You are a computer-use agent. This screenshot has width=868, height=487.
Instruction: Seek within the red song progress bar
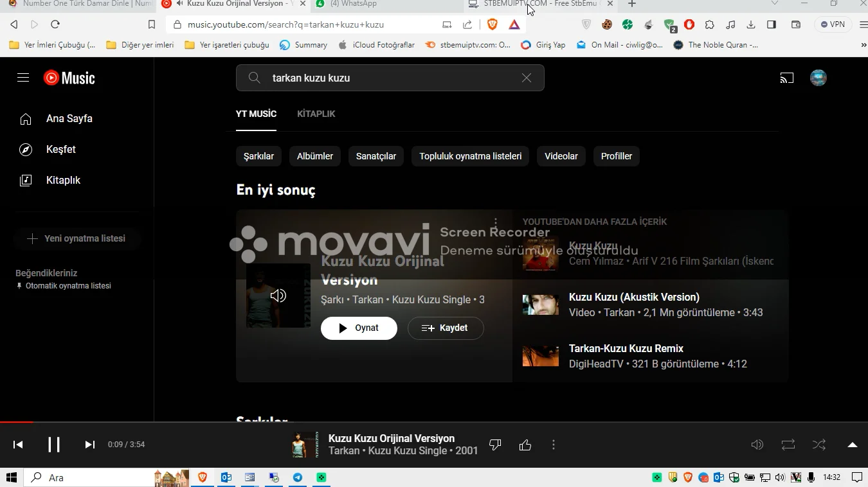point(16,422)
